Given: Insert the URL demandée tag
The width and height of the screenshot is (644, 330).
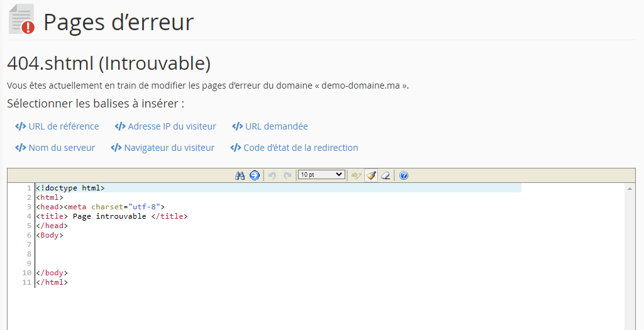Looking at the screenshot, I should click(270, 126).
